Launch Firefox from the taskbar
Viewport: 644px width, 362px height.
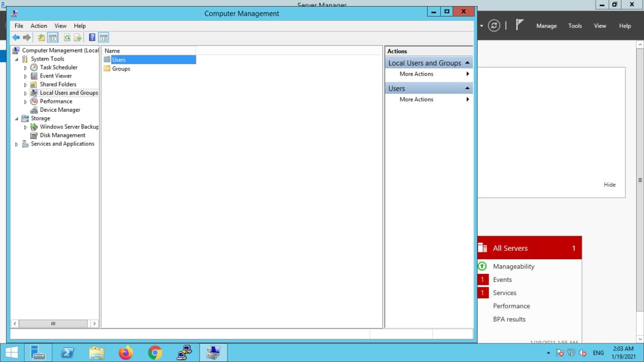coord(126,353)
